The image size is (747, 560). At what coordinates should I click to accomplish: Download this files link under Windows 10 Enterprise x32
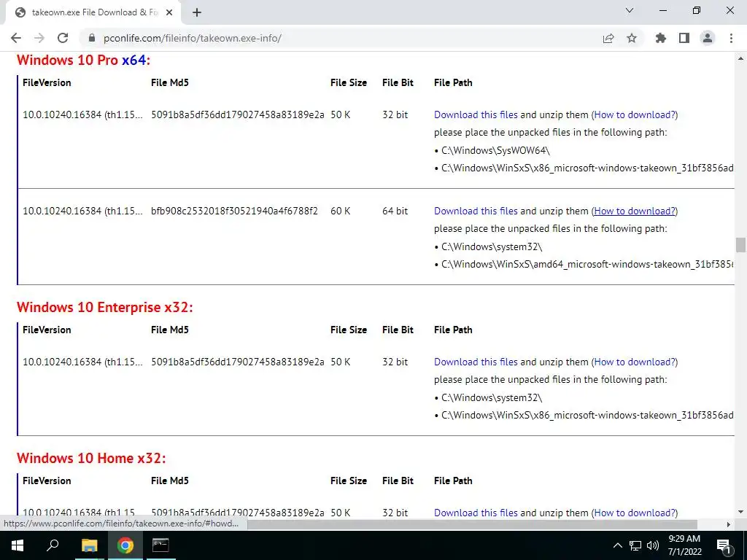(x=476, y=362)
